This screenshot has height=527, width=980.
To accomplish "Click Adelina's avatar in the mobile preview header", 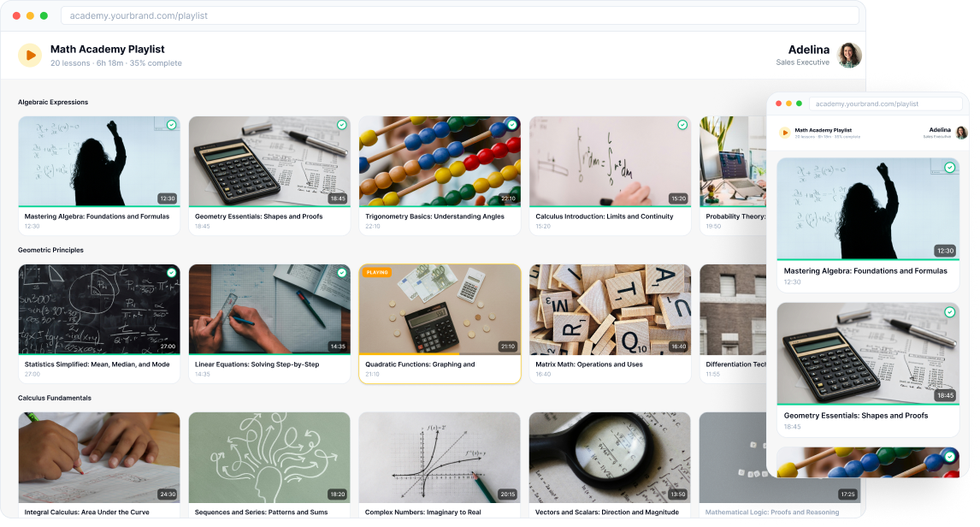I will 961,133.
